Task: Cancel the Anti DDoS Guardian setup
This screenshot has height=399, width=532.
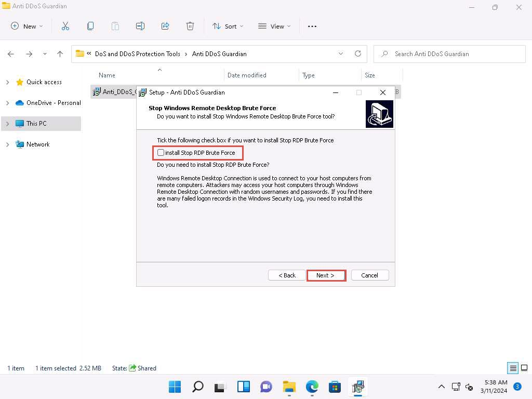Action: [x=369, y=275]
